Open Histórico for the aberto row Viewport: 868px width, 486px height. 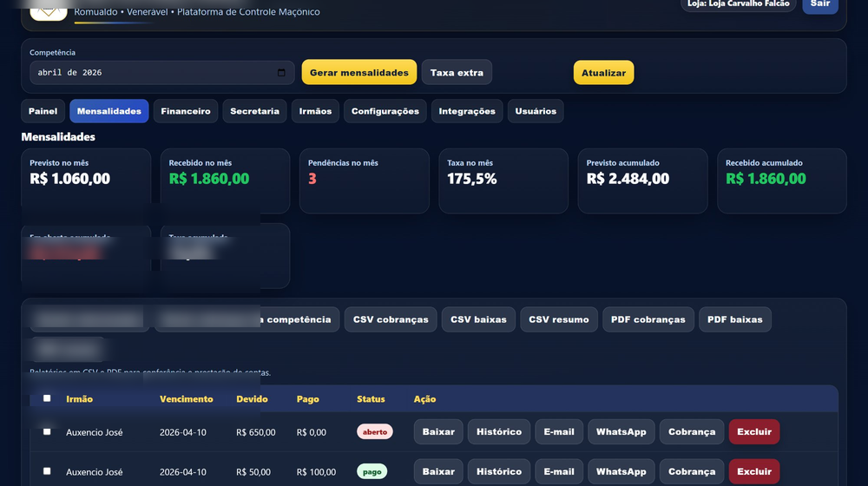499,431
